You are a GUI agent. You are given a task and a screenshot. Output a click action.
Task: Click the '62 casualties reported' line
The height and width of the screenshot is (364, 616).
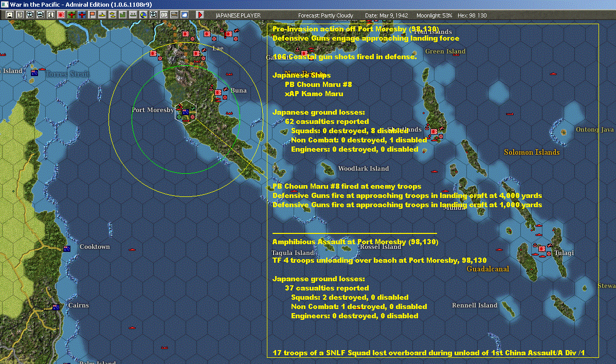pyautogui.click(x=327, y=122)
